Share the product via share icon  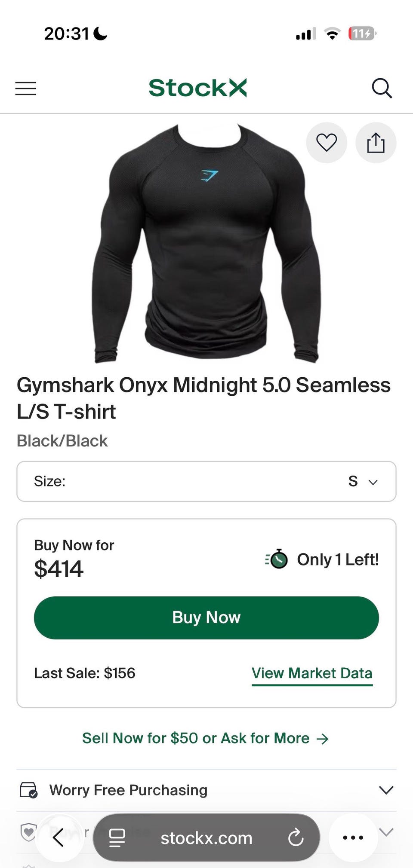(376, 143)
